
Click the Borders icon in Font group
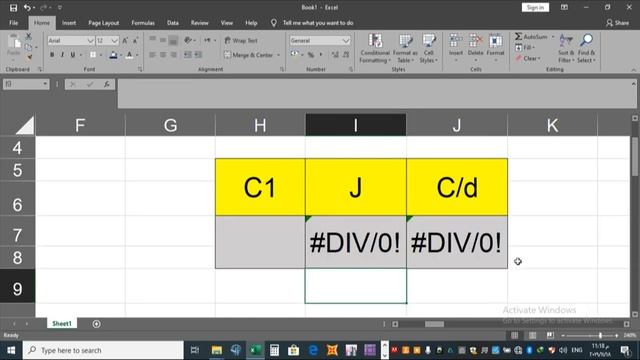pos(93,55)
